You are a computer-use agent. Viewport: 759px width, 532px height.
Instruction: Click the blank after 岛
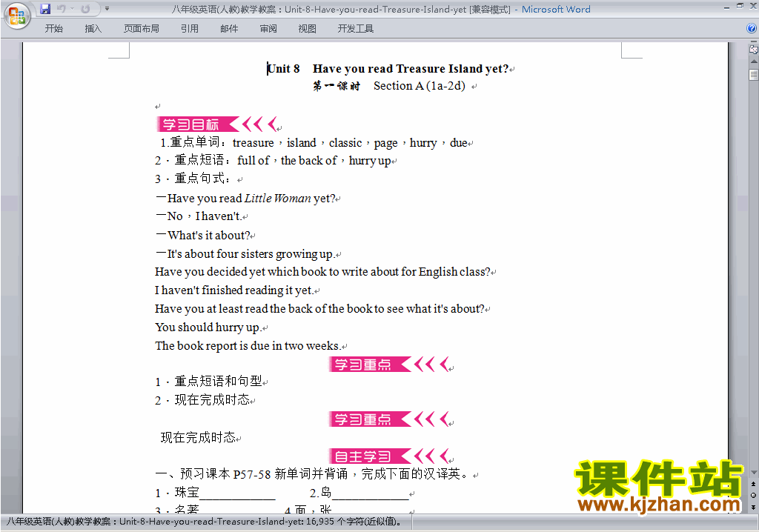(x=371, y=493)
